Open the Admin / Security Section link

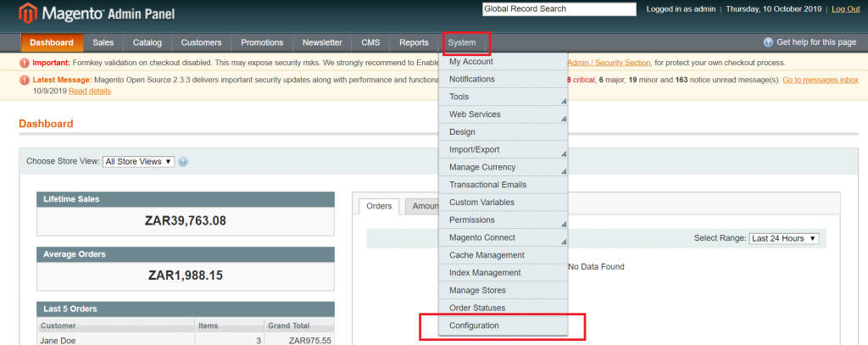[x=609, y=63]
